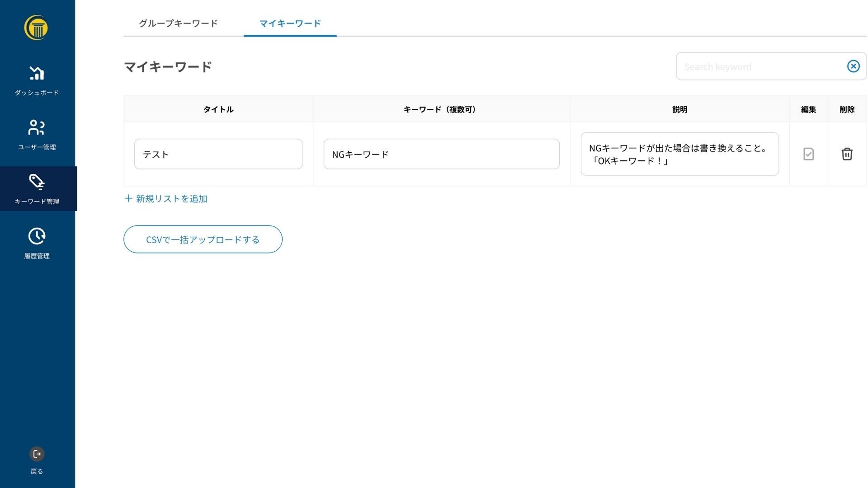Image resolution: width=868 pixels, height=488 pixels.
Task: Delete the テスト row with trash icon
Action: 847,154
